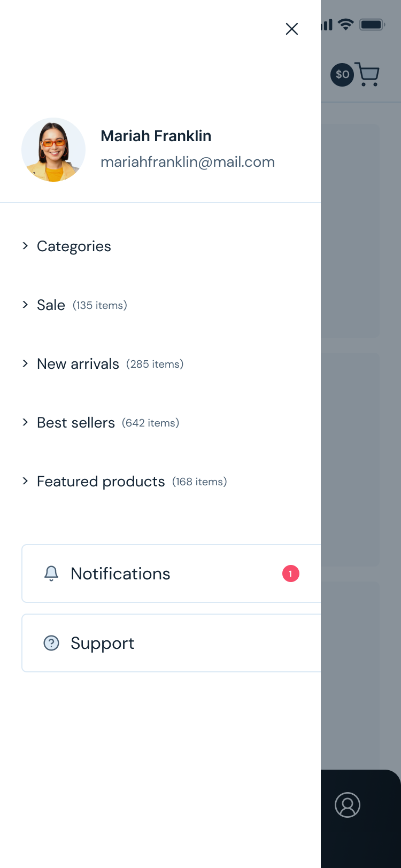Image resolution: width=401 pixels, height=868 pixels.
Task: Expand the Best sellers chevron
Action: coord(25,422)
